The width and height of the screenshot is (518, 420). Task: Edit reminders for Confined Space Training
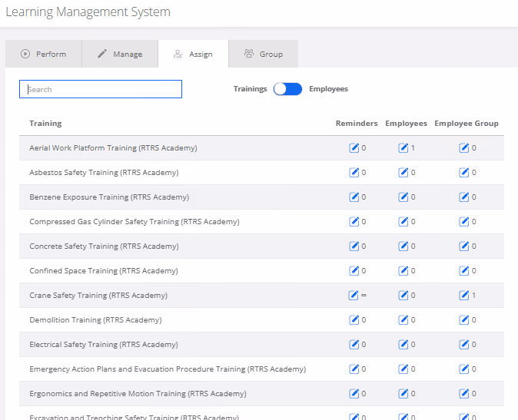354,270
